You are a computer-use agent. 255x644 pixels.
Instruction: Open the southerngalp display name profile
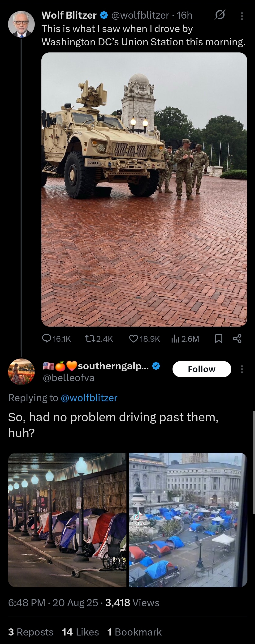tap(113, 366)
